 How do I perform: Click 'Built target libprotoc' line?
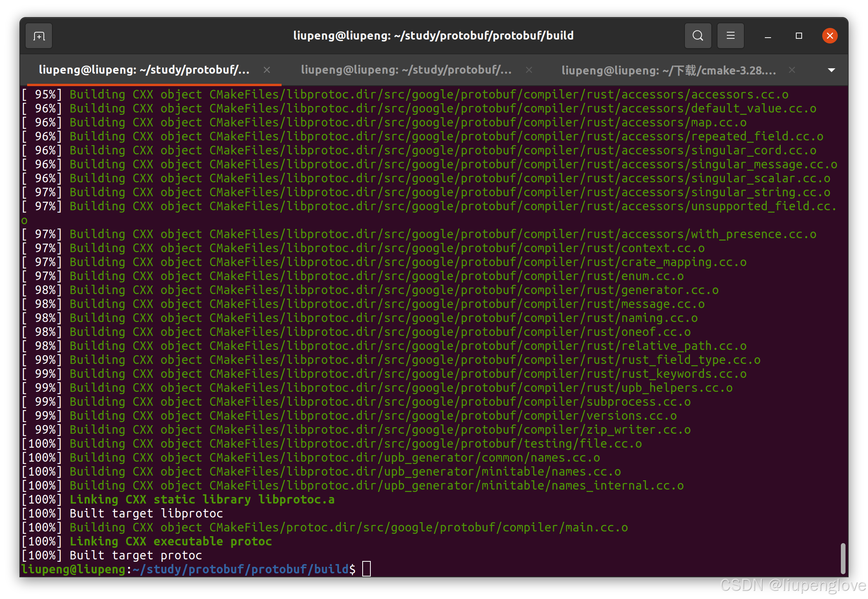tap(122, 513)
